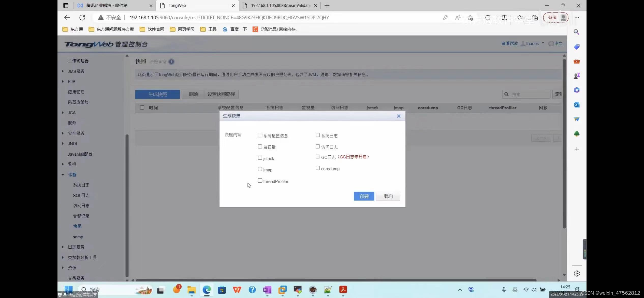Collapse the 诊断 sidebar section

pyautogui.click(x=63, y=175)
